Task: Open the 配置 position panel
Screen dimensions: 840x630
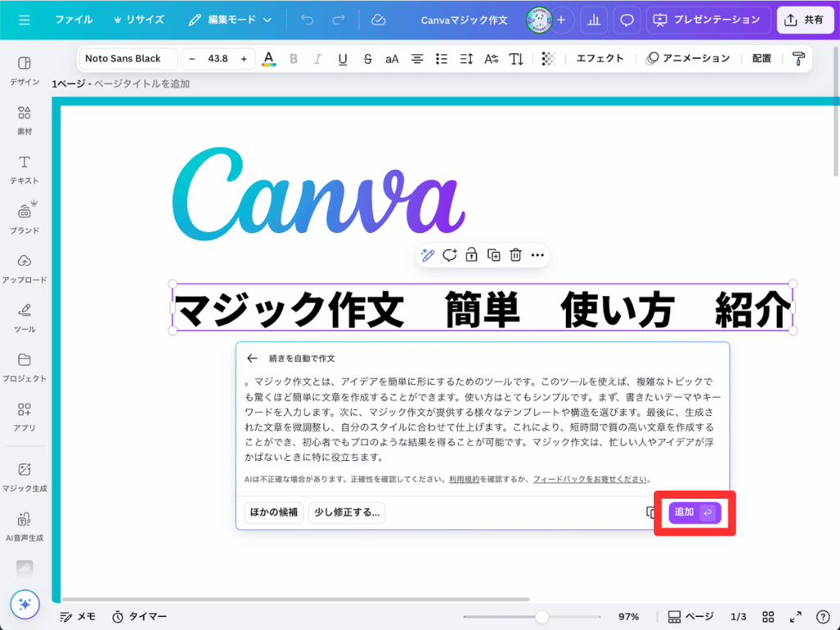Action: pos(761,58)
